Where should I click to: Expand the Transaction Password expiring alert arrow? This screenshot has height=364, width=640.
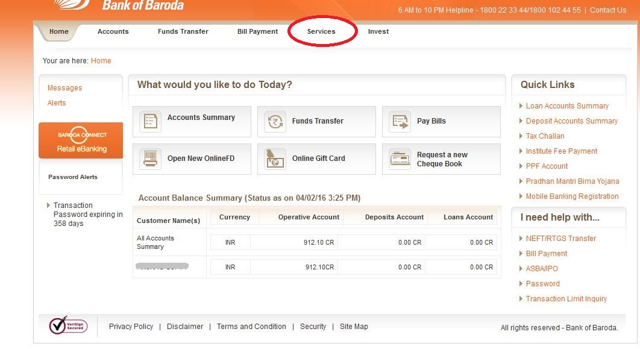(x=49, y=206)
